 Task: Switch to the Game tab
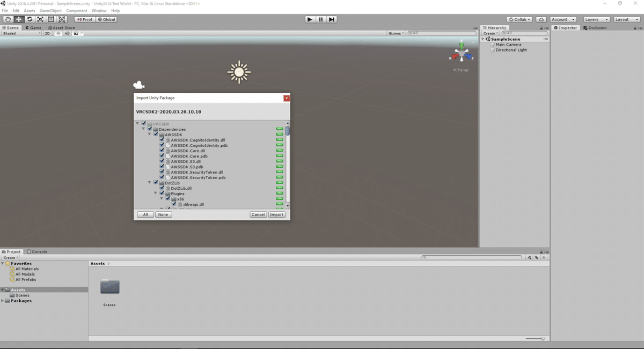click(33, 28)
